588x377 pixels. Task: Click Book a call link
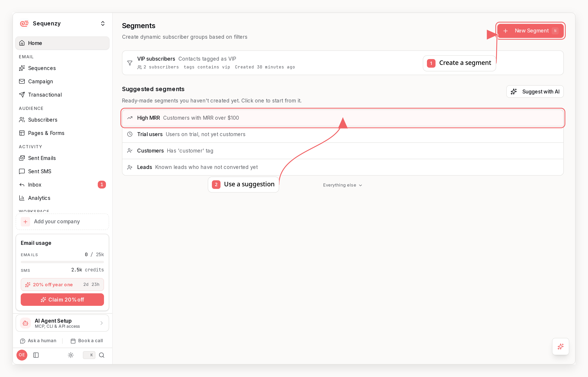coord(87,341)
